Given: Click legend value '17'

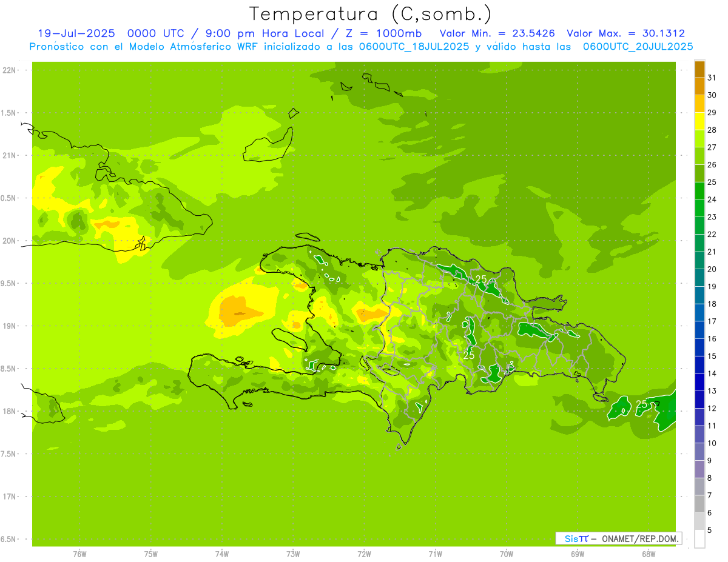Looking at the screenshot, I should (x=712, y=321).
